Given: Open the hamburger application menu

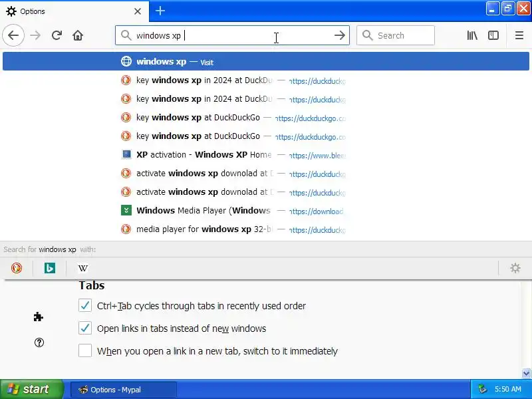Looking at the screenshot, I should pos(519,35).
